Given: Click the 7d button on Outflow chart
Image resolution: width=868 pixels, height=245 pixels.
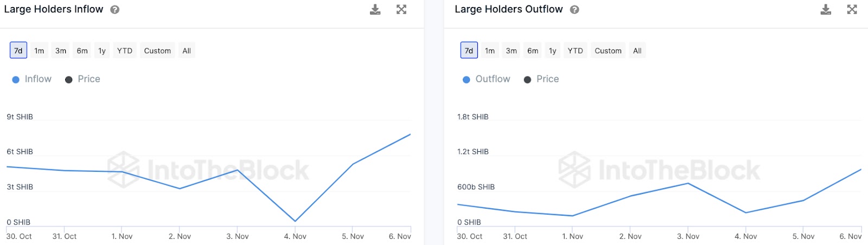Looking at the screenshot, I should (x=469, y=50).
